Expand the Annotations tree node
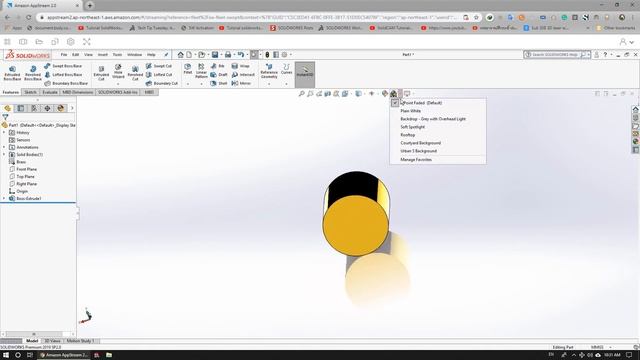 tap(4, 147)
